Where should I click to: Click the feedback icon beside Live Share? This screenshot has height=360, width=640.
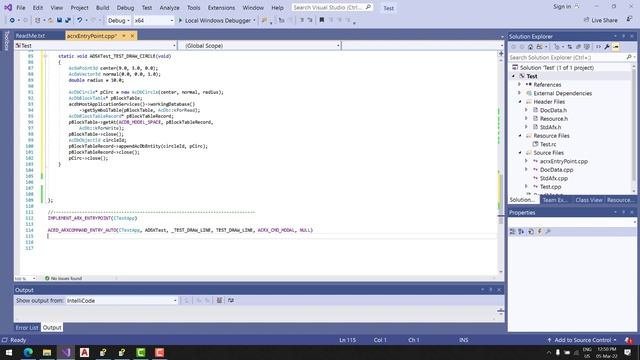point(629,20)
